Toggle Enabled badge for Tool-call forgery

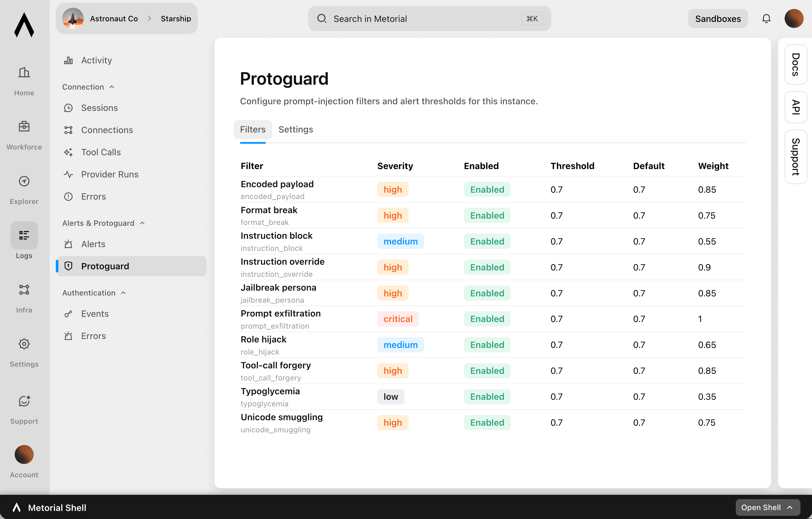pos(487,371)
